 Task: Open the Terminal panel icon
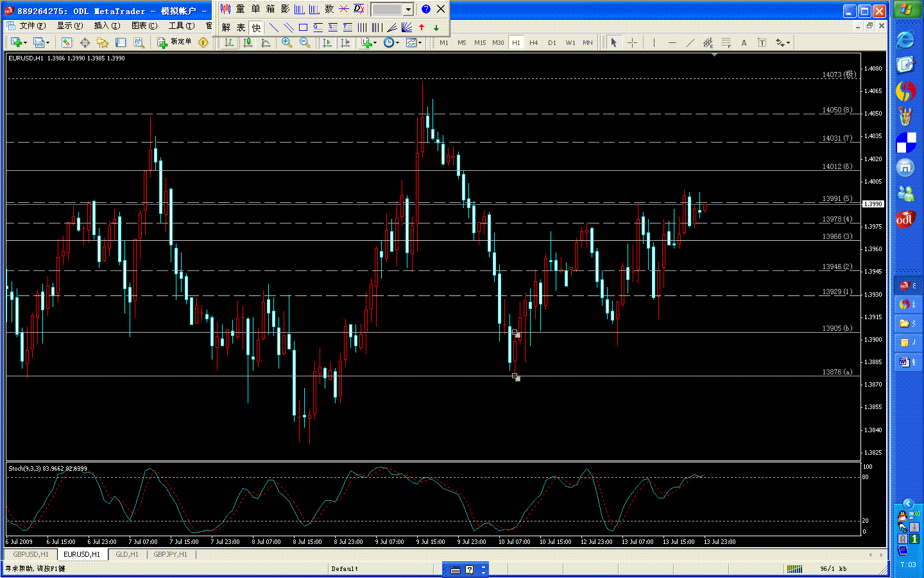pos(120,42)
